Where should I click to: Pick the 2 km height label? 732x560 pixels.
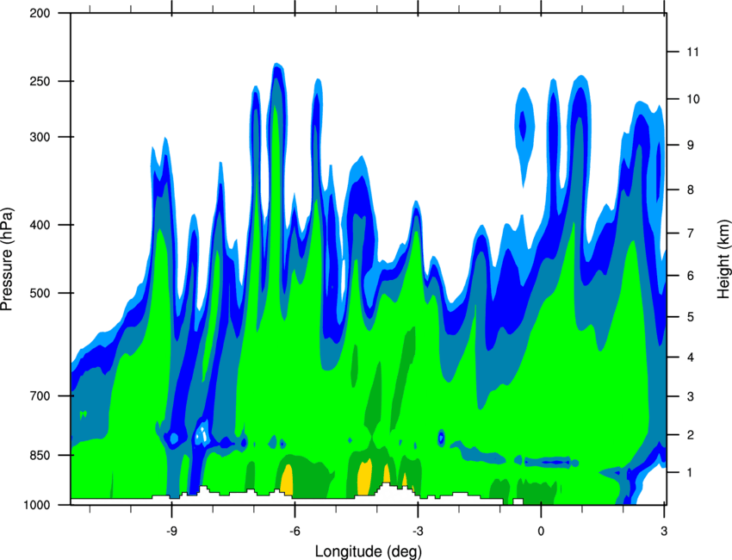(x=690, y=435)
